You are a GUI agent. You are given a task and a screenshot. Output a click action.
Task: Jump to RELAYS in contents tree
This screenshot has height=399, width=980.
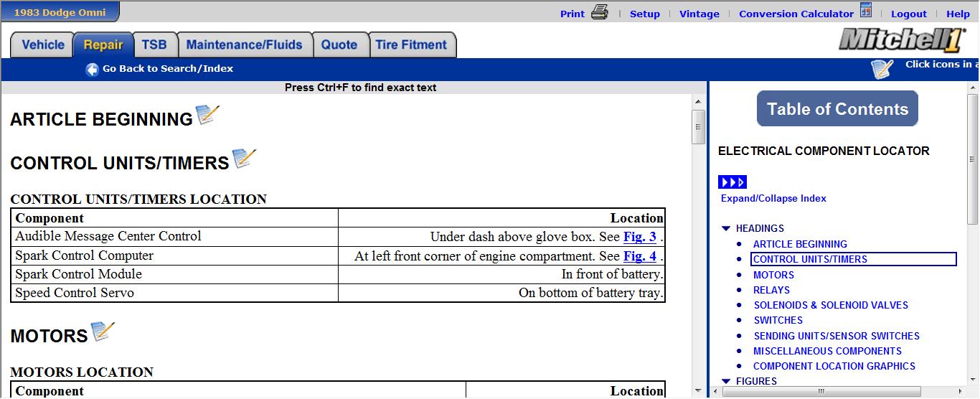tap(771, 291)
